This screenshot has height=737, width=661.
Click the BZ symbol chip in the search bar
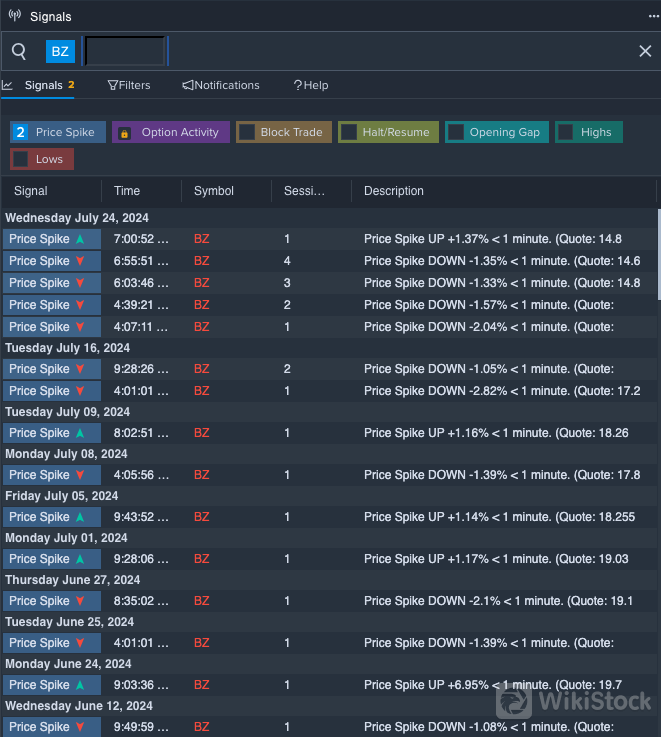click(60, 51)
